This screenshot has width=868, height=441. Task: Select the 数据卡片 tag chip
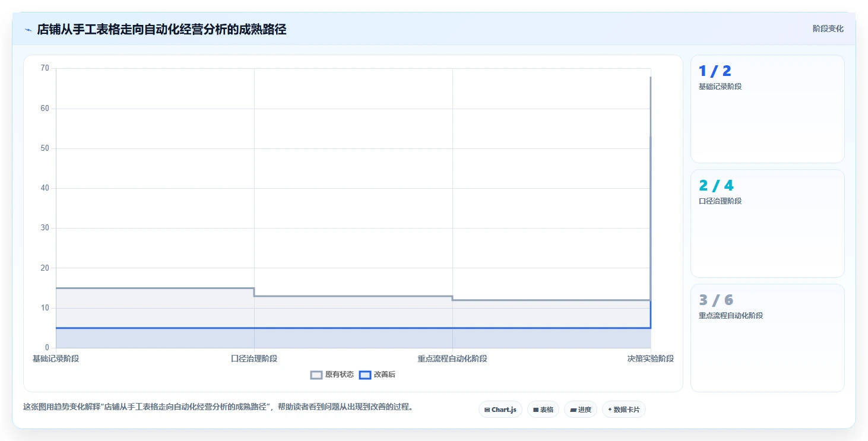[x=623, y=410]
